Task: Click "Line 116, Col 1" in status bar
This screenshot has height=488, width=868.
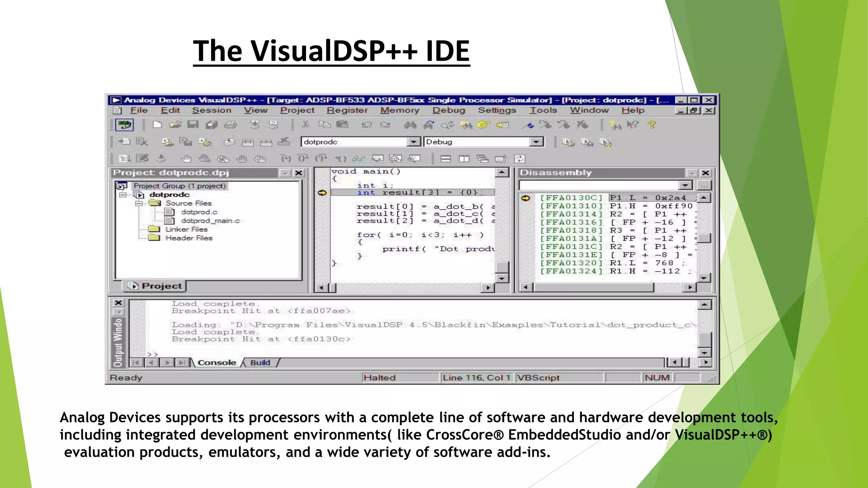Action: (x=476, y=377)
